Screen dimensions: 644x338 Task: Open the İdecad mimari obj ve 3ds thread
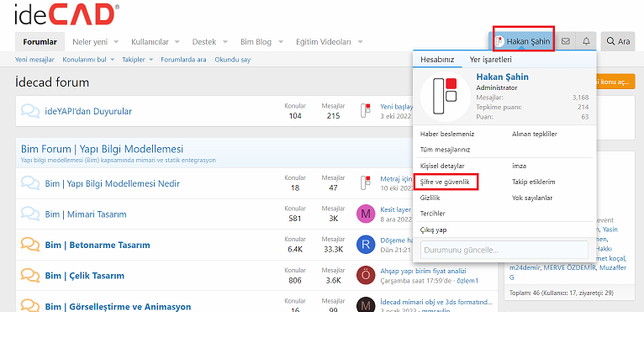tap(435, 302)
